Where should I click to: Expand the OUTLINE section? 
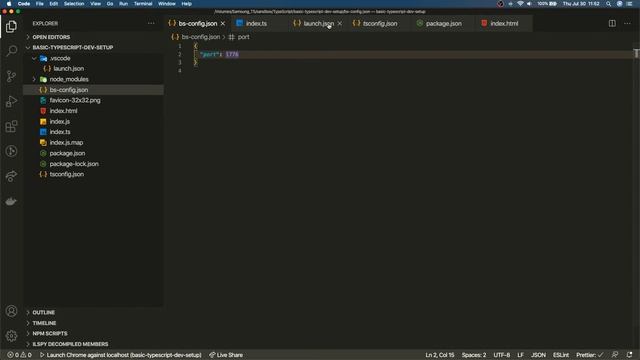pos(44,313)
